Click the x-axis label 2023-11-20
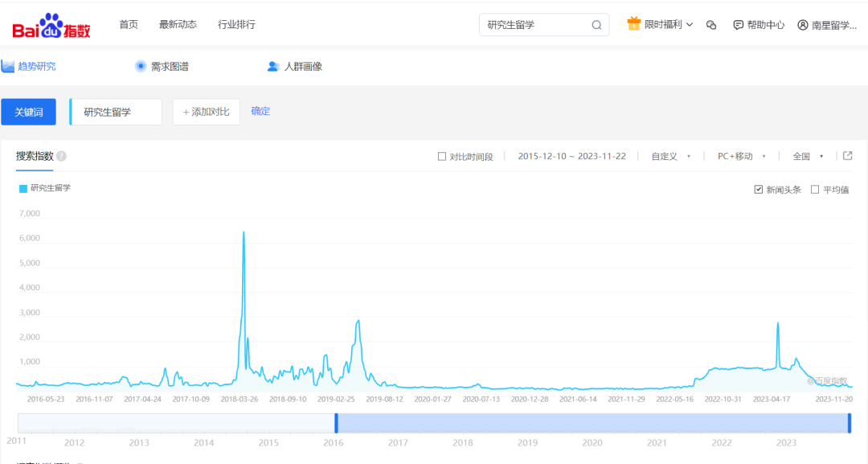 (833, 399)
